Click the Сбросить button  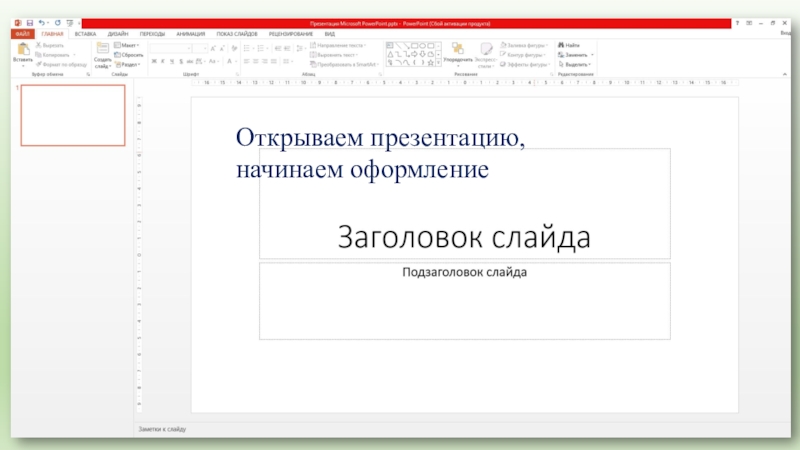(129, 55)
